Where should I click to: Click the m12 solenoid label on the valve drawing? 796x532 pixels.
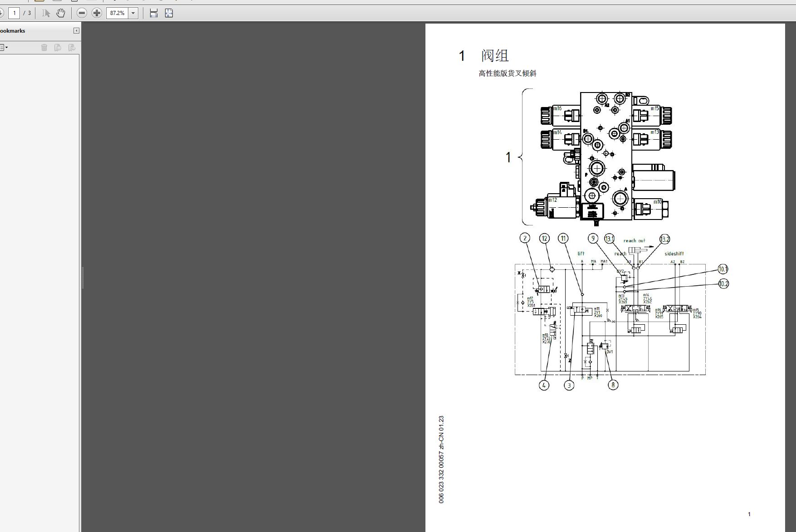point(552,200)
